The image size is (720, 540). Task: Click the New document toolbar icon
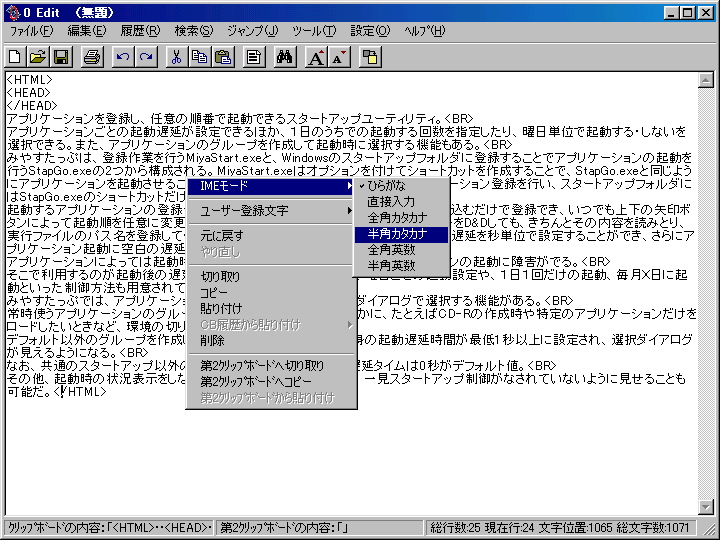[15, 57]
